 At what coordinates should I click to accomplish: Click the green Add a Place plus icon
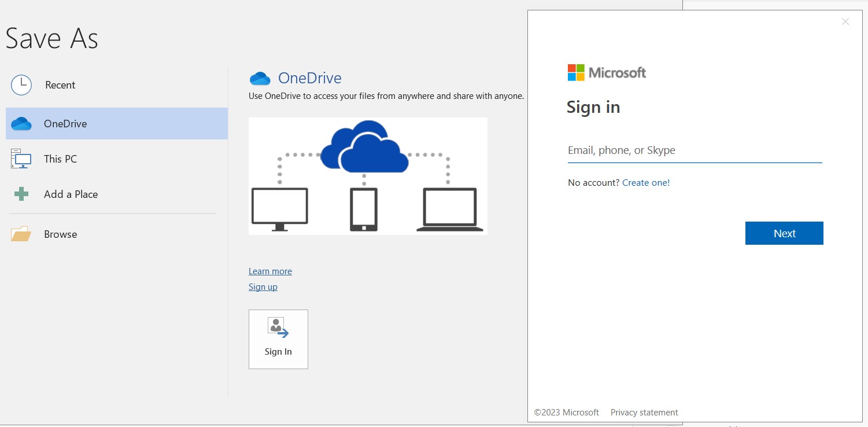pyautogui.click(x=21, y=194)
